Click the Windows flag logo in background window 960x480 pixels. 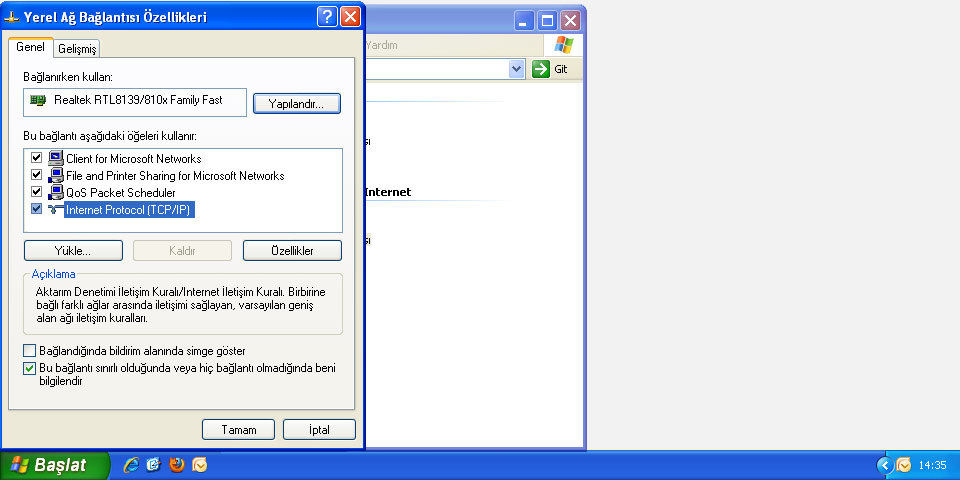click(x=563, y=45)
